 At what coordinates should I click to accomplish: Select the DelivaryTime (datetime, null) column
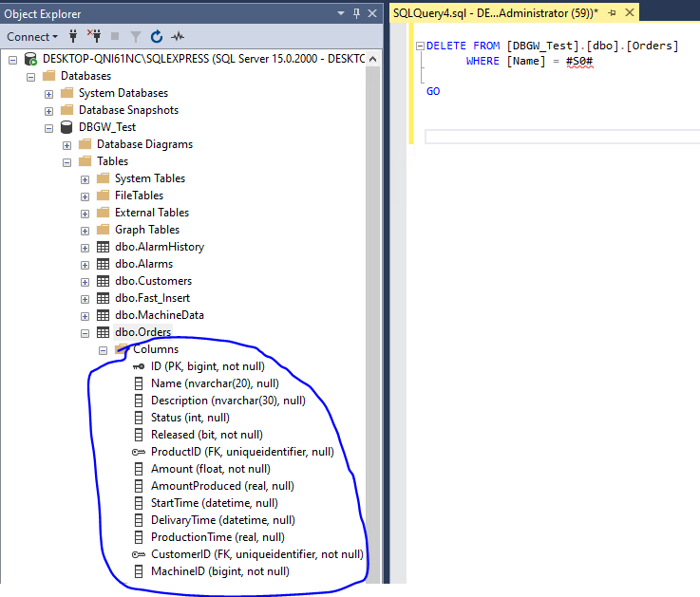(223, 520)
